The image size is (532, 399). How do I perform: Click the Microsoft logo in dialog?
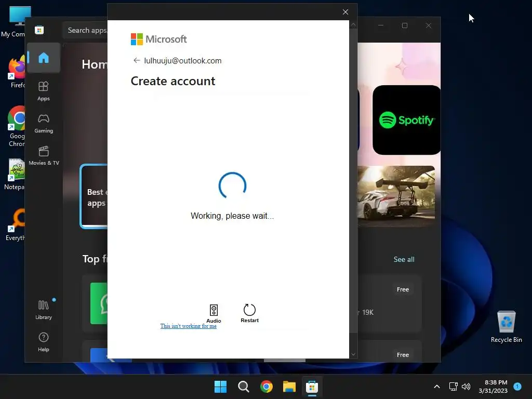[159, 39]
